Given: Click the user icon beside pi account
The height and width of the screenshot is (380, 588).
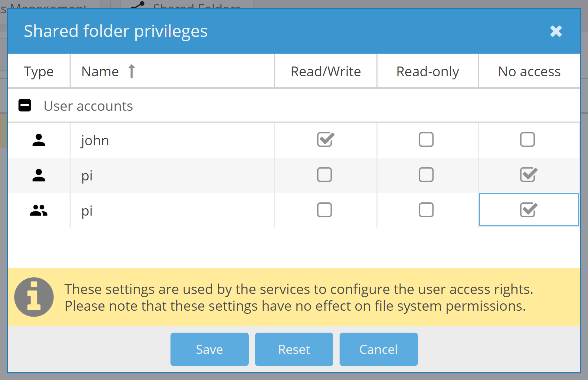Looking at the screenshot, I should (x=38, y=175).
